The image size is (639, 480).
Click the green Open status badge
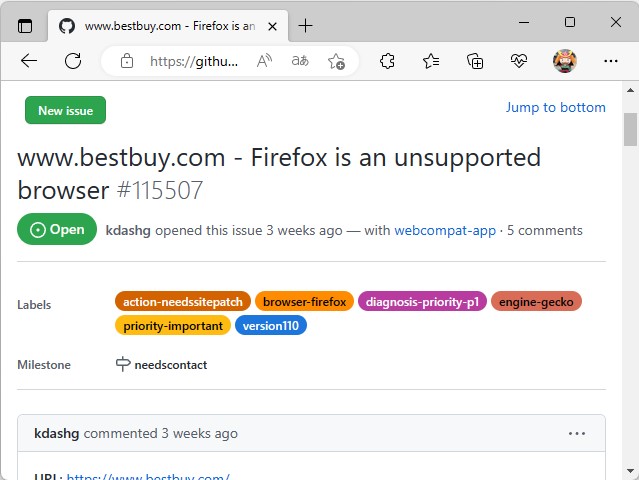pyautogui.click(x=57, y=229)
